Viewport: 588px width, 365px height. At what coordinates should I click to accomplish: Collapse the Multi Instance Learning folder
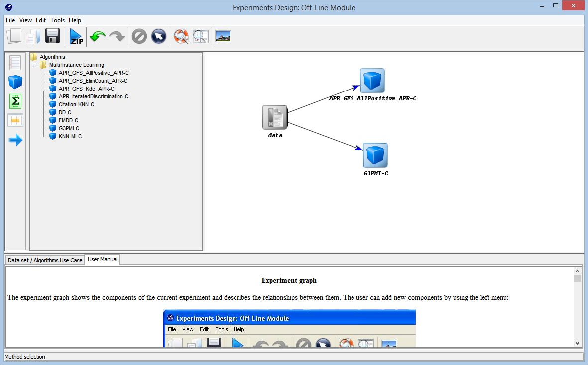[34, 65]
